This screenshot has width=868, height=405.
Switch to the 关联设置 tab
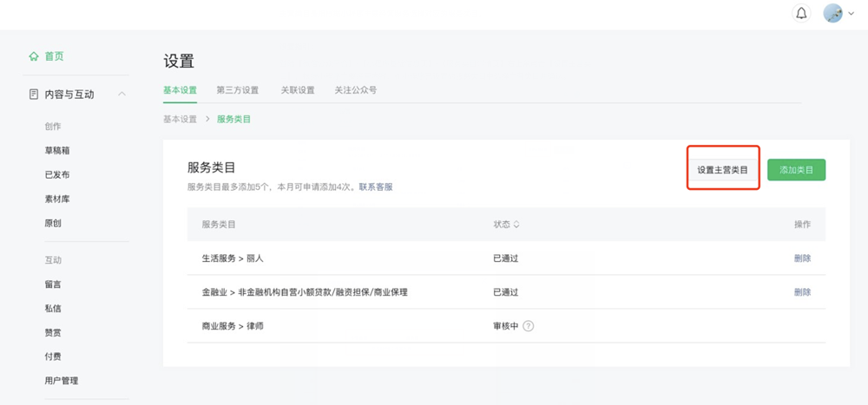[x=297, y=90]
